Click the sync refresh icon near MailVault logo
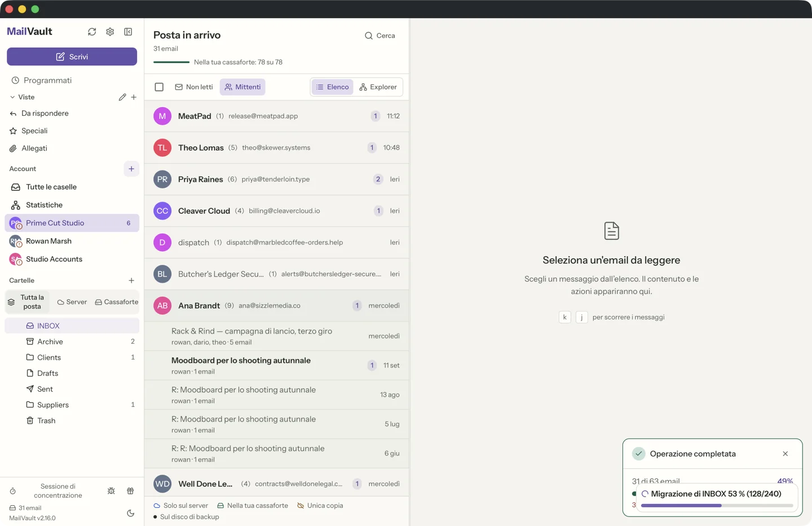 point(92,32)
